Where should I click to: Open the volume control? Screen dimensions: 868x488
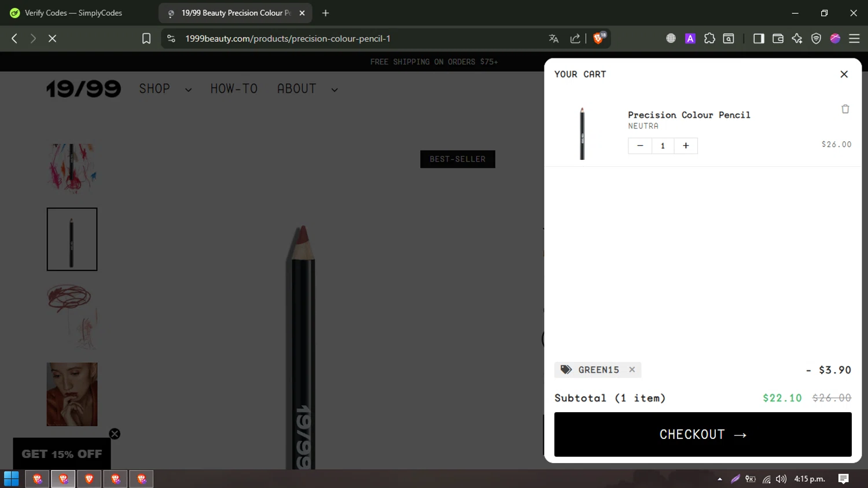pyautogui.click(x=781, y=479)
